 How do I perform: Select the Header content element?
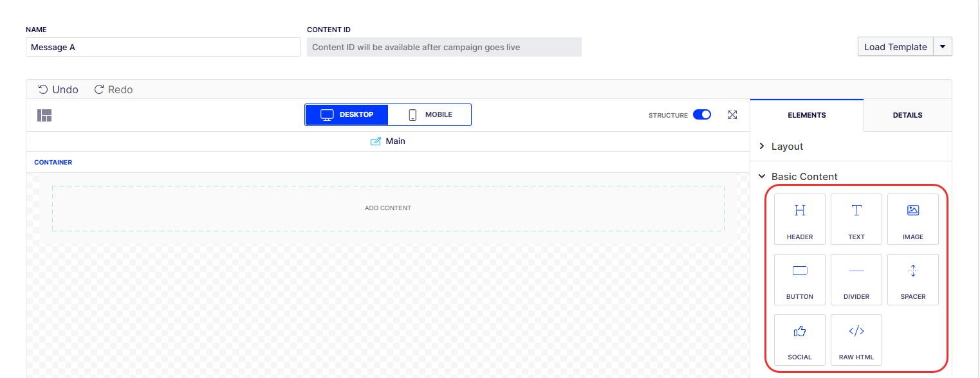tap(800, 219)
